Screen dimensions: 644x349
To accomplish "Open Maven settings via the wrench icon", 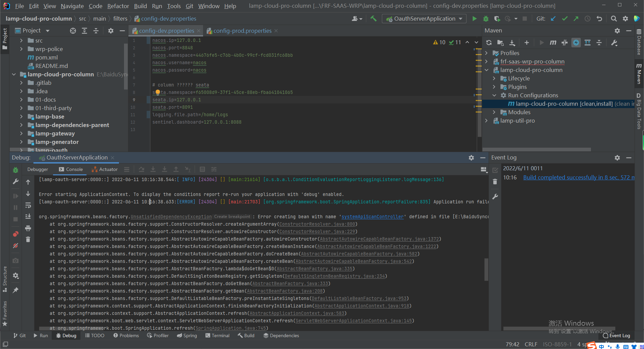I will pyautogui.click(x=615, y=43).
